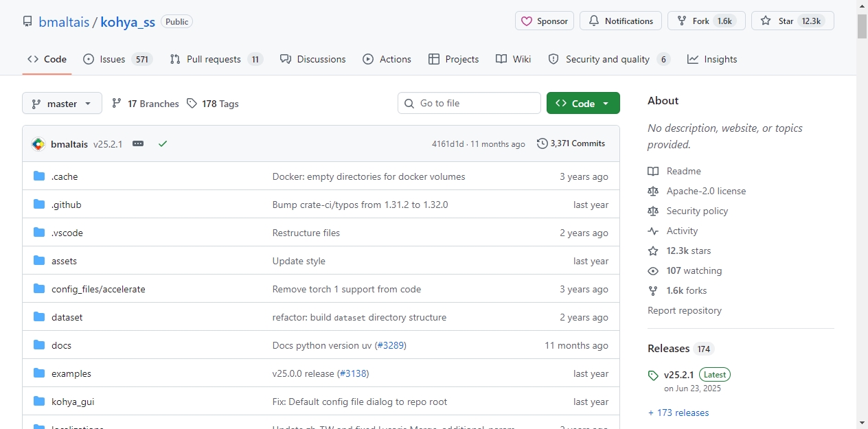
Task: Open the assets folder
Action: [64, 261]
